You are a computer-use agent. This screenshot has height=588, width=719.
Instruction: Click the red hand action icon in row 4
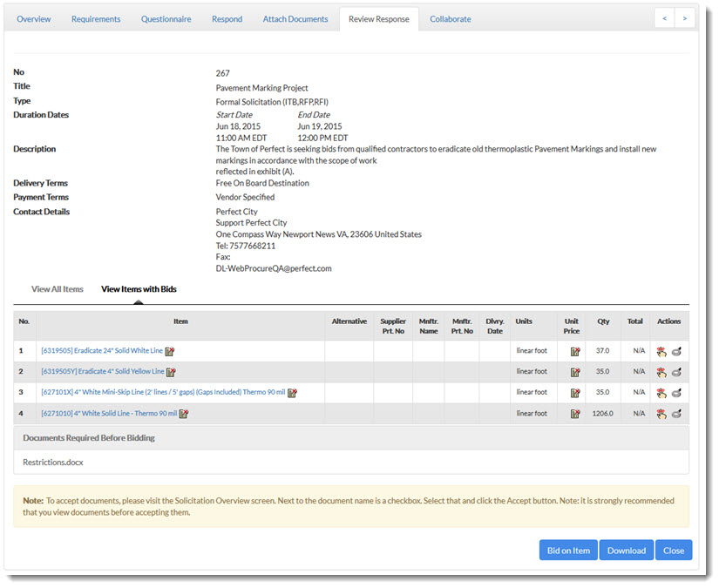(661, 414)
